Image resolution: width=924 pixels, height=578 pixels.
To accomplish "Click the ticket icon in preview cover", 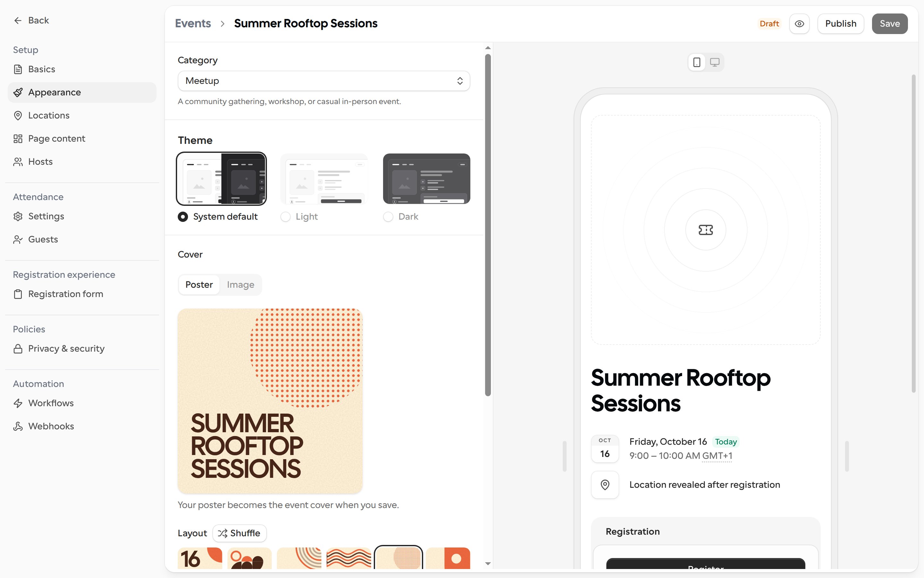I will (x=706, y=230).
